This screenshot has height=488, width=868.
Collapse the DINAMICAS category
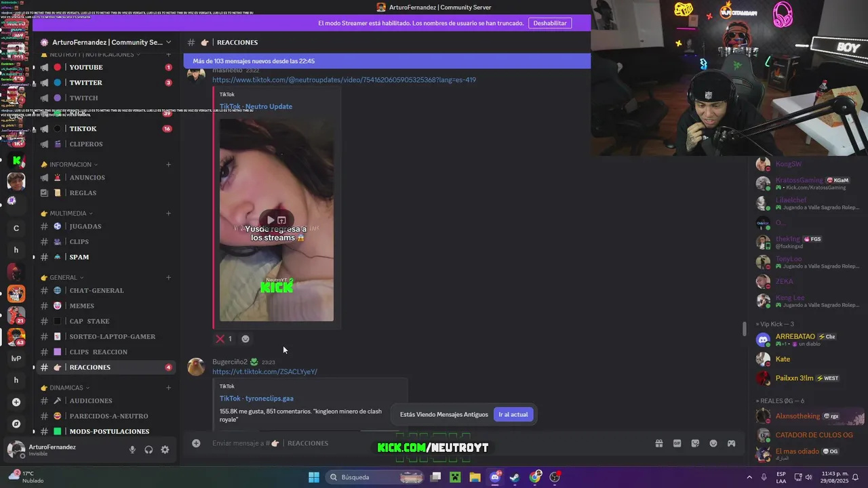(66, 388)
